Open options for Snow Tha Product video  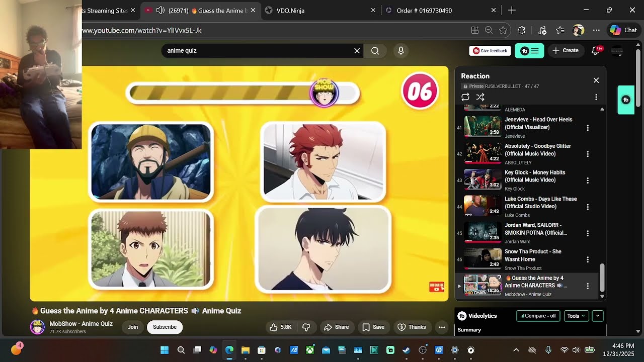588,259
